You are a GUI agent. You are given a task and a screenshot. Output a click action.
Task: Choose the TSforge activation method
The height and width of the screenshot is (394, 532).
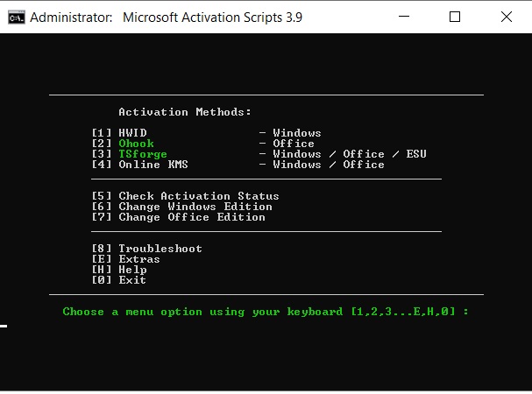coord(142,154)
